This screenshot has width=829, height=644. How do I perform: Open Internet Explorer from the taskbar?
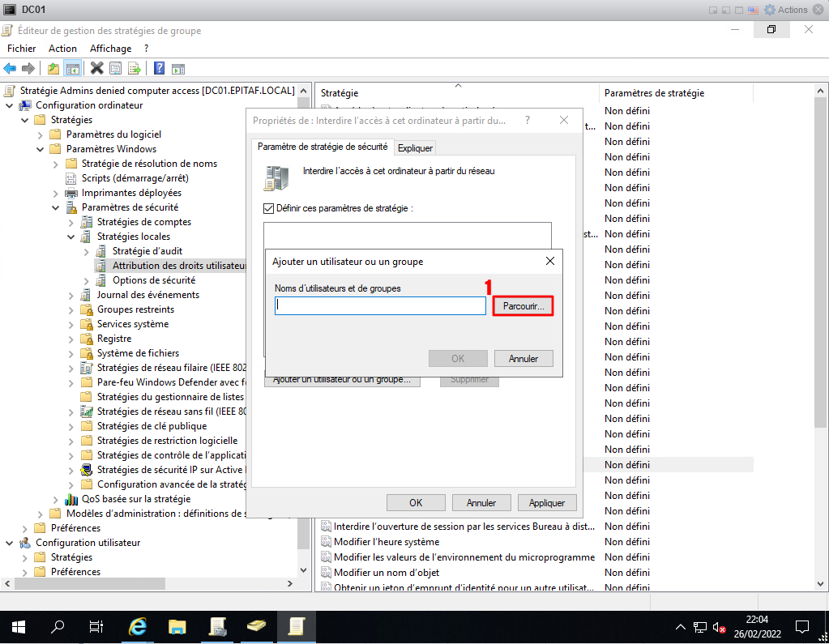[x=138, y=626]
